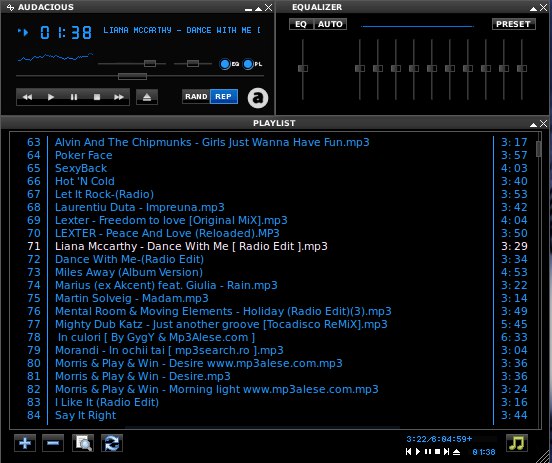The width and height of the screenshot is (552, 463).
Task: Add files with playlist plus button
Action: (x=25, y=443)
